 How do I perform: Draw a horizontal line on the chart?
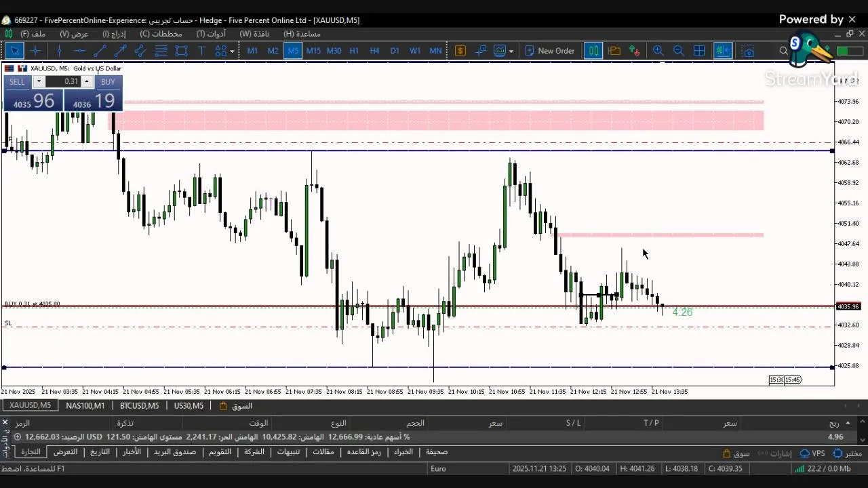coord(79,51)
